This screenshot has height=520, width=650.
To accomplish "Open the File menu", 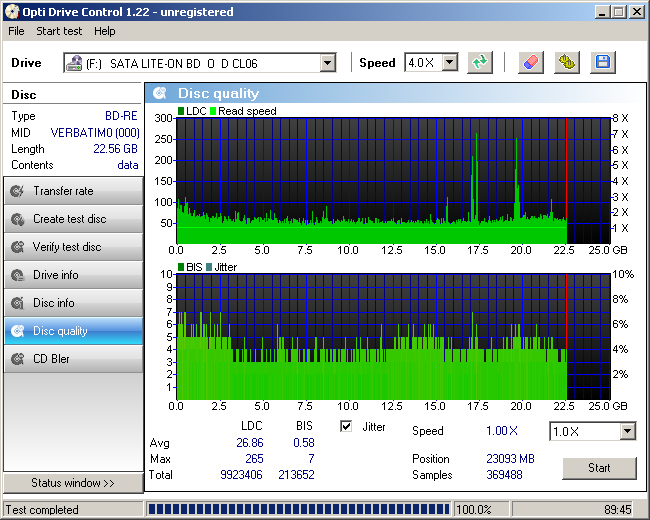I will [x=16, y=31].
